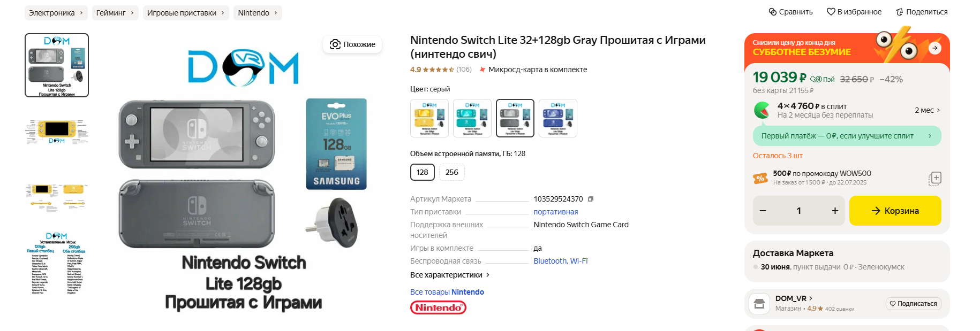
Task: Expand all characteristics (Все характеристики)
Action: coord(450,275)
